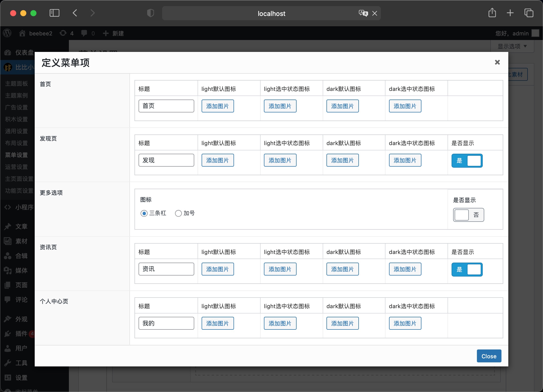Add dark default icon image for 发现页

tap(342, 160)
